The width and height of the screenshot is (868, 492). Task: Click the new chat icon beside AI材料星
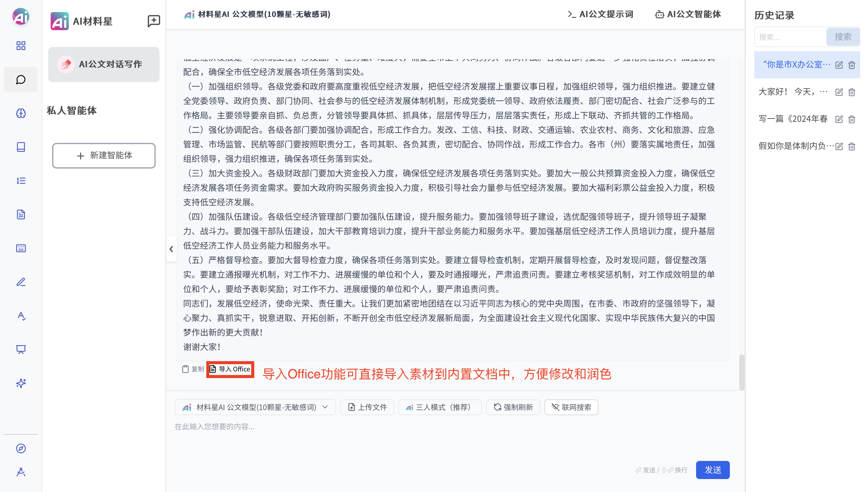[154, 21]
